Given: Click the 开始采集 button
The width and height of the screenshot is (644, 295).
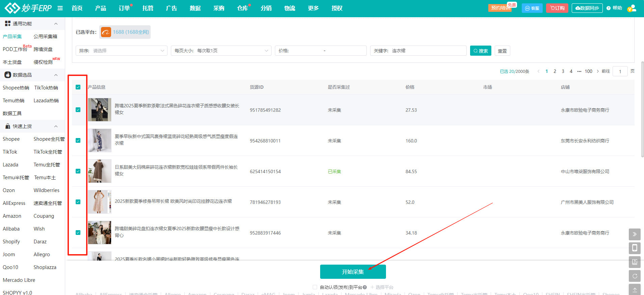Looking at the screenshot, I should tap(353, 272).
